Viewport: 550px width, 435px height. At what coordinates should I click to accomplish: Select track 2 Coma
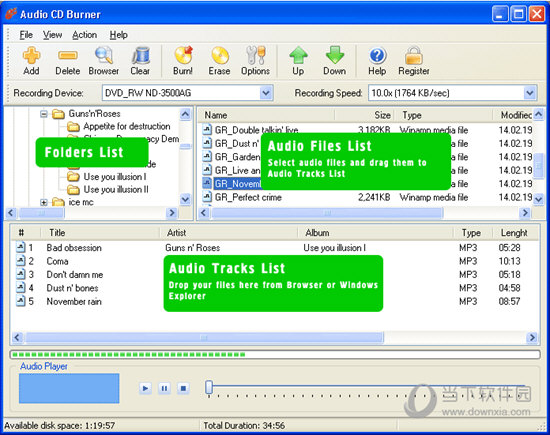pyautogui.click(x=57, y=261)
